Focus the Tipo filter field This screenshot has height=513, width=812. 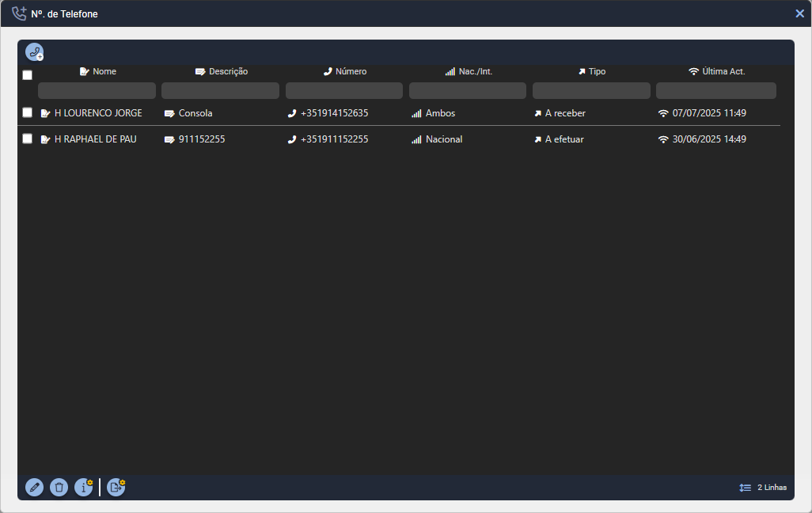coord(591,91)
